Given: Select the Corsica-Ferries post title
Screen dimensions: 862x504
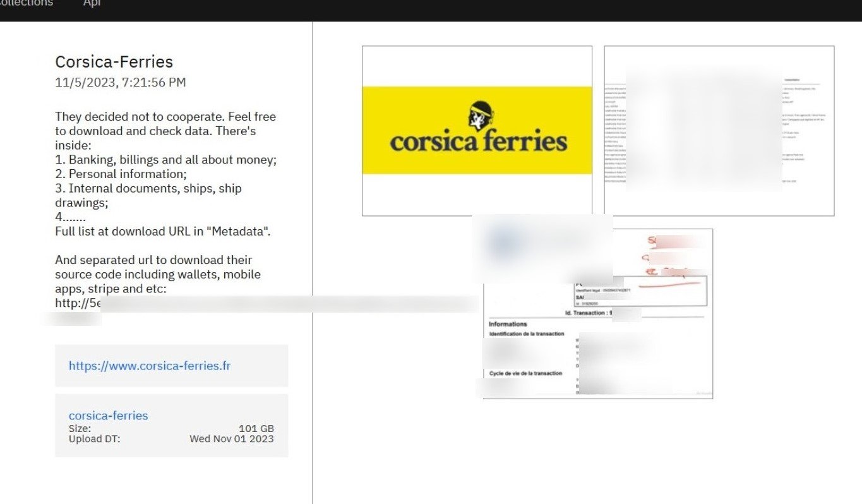Looking at the screenshot, I should point(114,62).
